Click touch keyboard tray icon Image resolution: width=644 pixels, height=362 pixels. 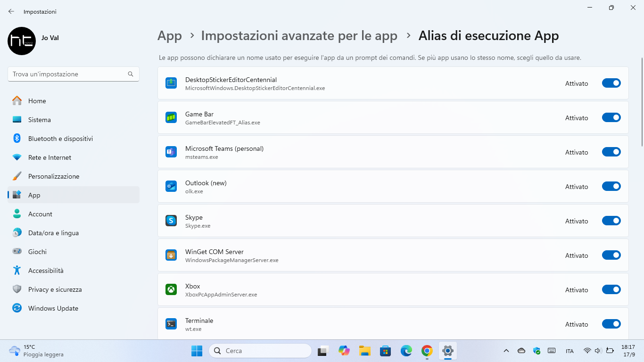[552, 351]
